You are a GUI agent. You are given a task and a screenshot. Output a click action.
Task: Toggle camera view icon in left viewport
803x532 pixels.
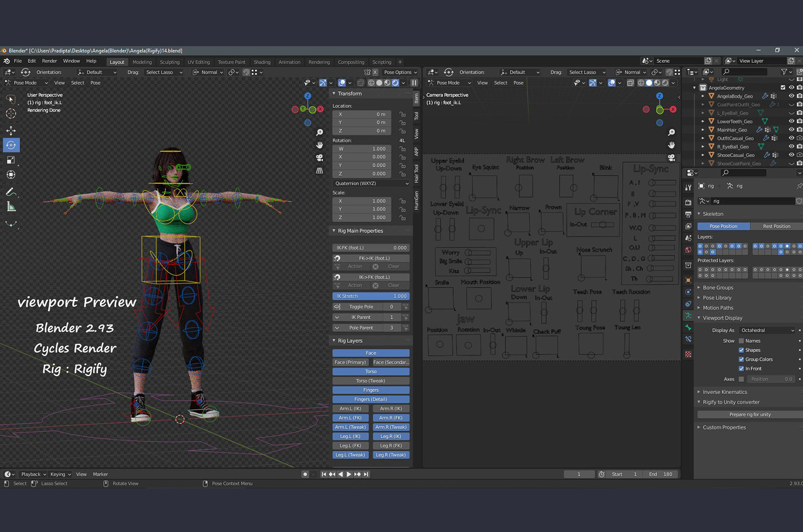click(x=320, y=158)
